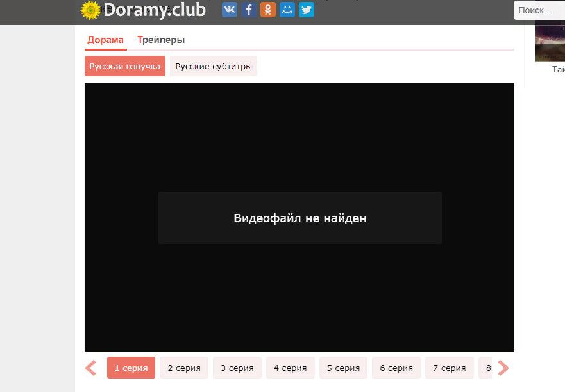Screen dimensions: 565x392
Task: Select 3 серия episode
Action: [237, 368]
